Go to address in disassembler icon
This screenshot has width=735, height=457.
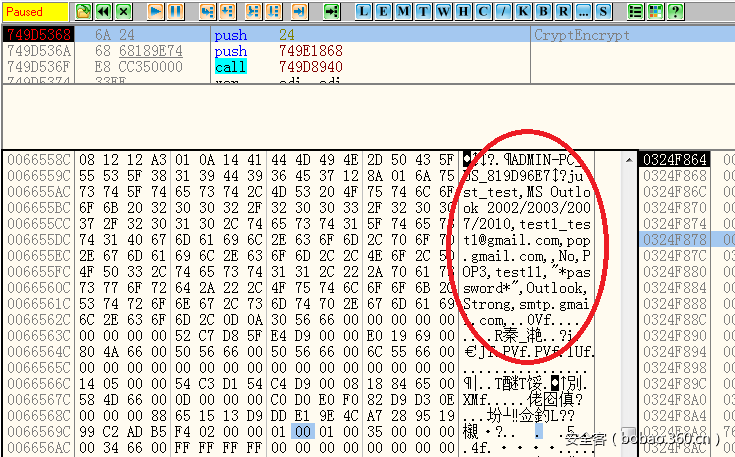331,11
